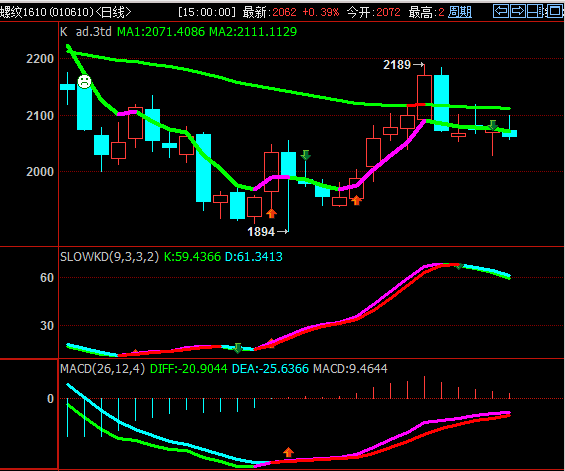Click the sad face marker on chart
The width and height of the screenshot is (565, 471).
tap(84, 81)
